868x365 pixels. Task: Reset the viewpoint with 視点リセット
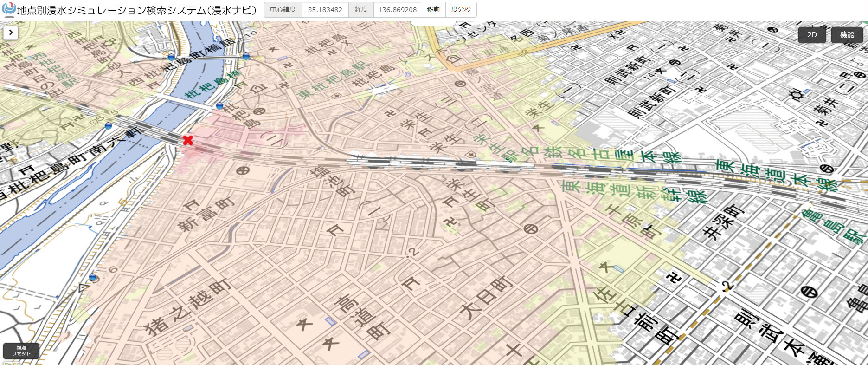coord(21,351)
